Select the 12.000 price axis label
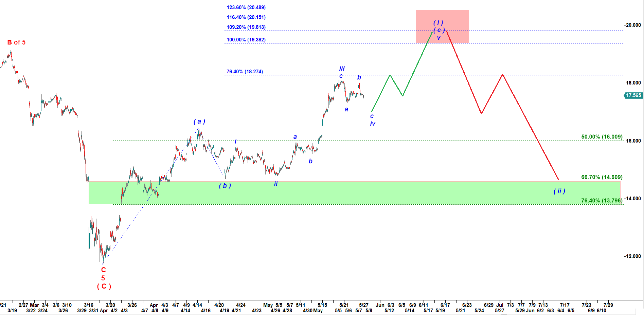Image resolution: width=644 pixels, height=315 pixels. point(633,256)
